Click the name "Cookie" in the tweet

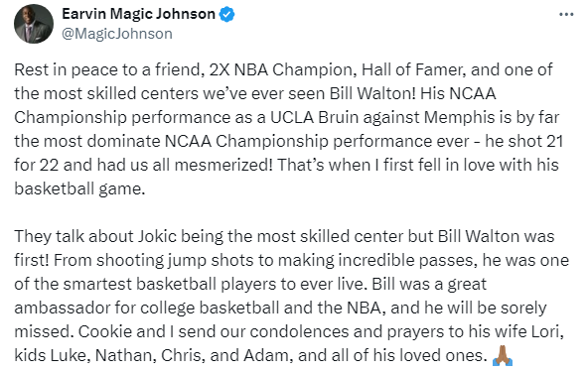105,331
